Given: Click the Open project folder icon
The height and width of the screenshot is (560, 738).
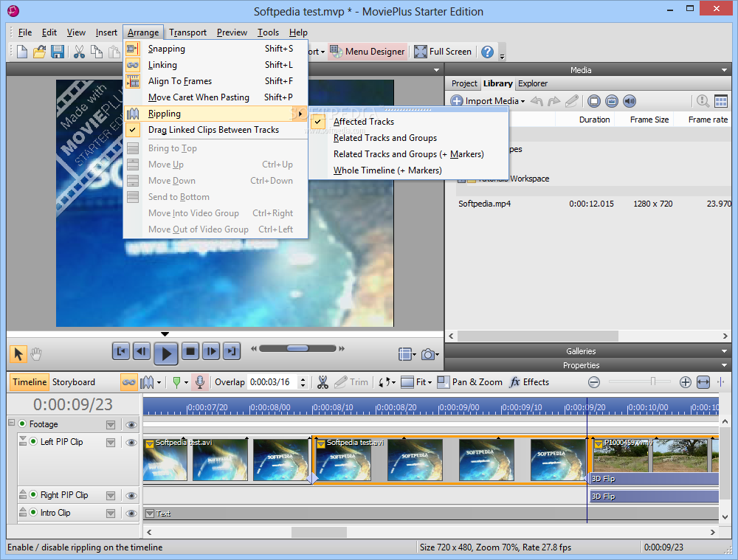Looking at the screenshot, I should click(x=40, y=52).
